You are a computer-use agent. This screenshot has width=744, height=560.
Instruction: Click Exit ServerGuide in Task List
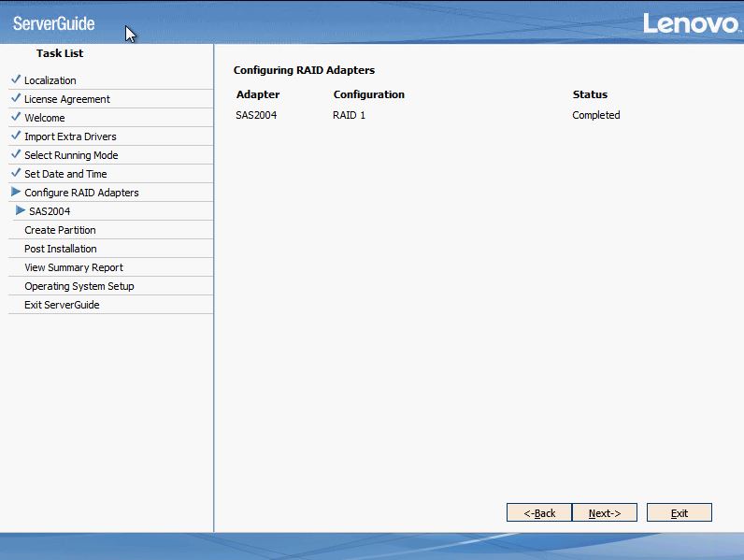[x=62, y=305]
